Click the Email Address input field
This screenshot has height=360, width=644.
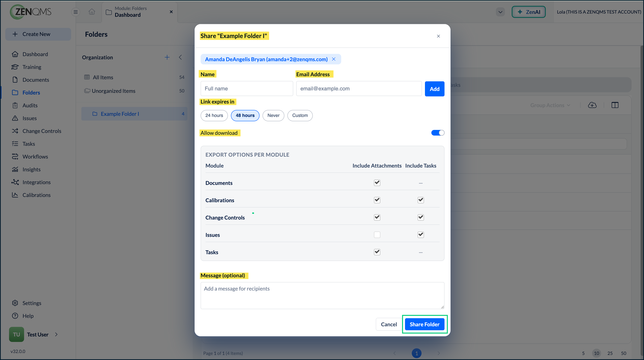point(359,88)
